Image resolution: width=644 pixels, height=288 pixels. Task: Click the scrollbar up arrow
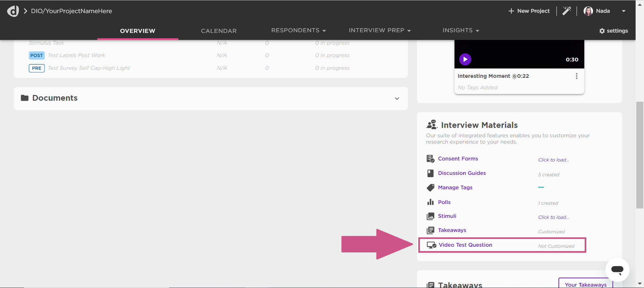click(x=640, y=4)
